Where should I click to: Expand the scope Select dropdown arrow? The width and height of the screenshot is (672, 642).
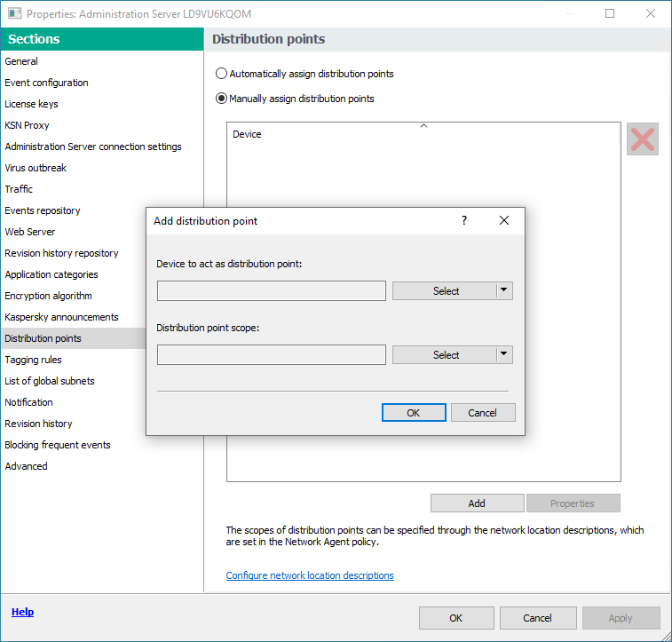point(504,354)
